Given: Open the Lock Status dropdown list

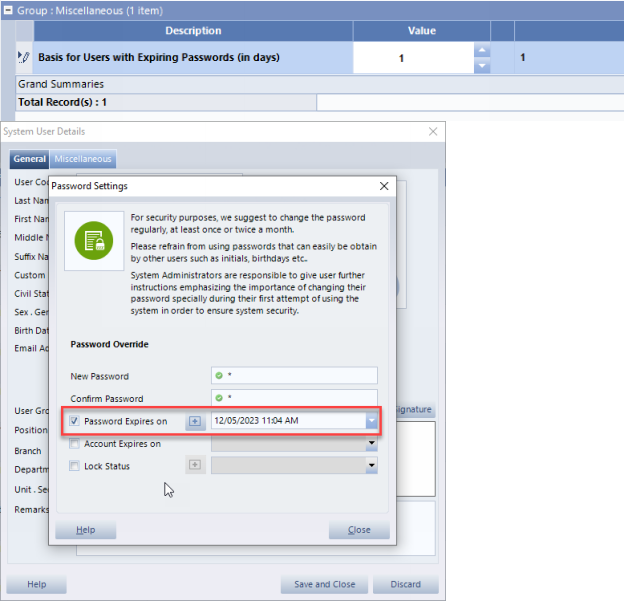Looking at the screenshot, I should [x=372, y=466].
